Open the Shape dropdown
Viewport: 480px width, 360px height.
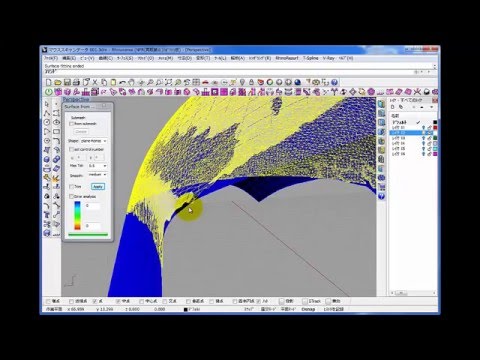[94, 141]
